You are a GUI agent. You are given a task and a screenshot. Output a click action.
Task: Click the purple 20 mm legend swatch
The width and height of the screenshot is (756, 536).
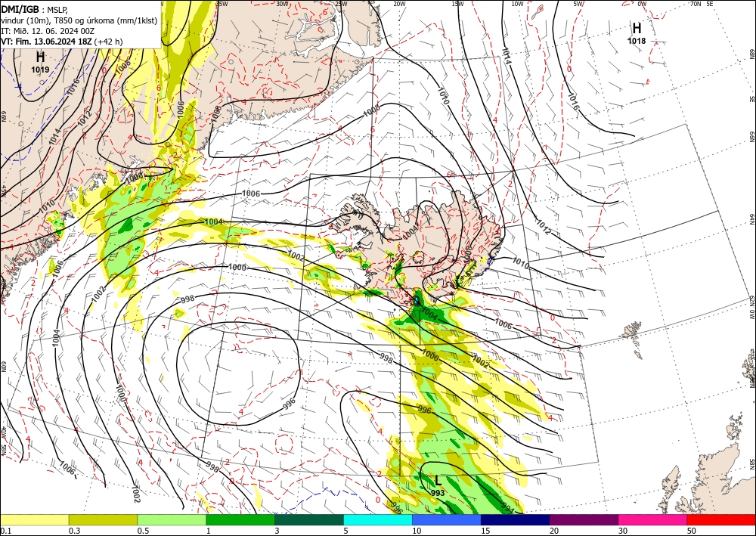click(x=584, y=519)
